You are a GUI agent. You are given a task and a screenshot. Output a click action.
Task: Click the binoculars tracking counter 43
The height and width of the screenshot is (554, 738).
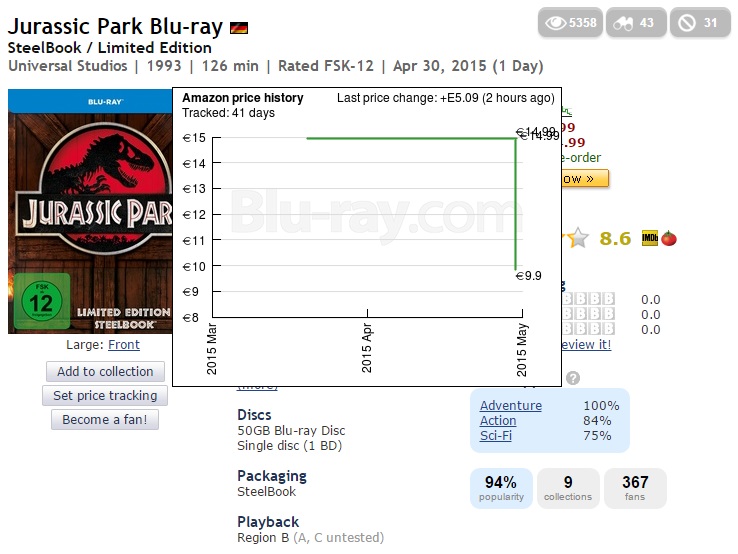point(636,22)
